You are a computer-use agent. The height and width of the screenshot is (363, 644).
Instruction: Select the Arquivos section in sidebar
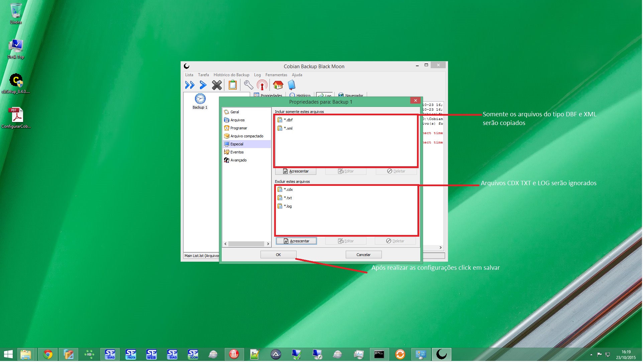click(238, 120)
